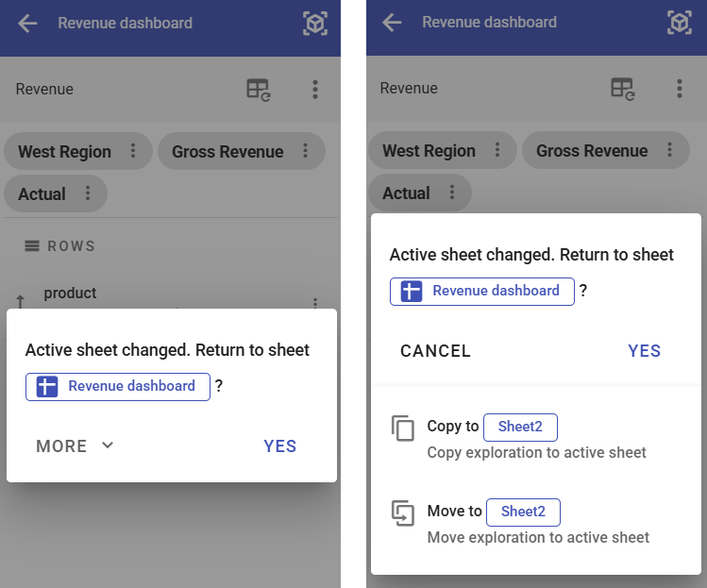Image resolution: width=707 pixels, height=588 pixels.
Task: Click table refresh icon in left screen
Action: (259, 90)
